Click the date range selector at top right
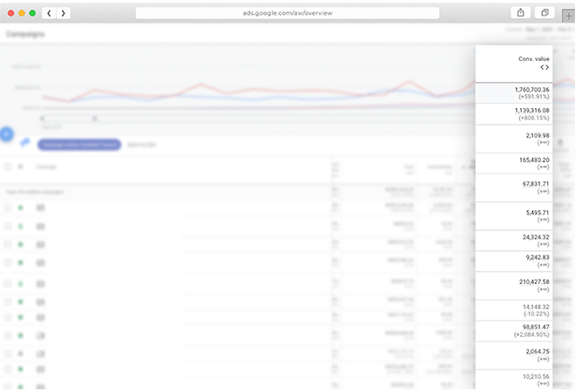Viewport: 575px width, 392px height. pos(538,30)
